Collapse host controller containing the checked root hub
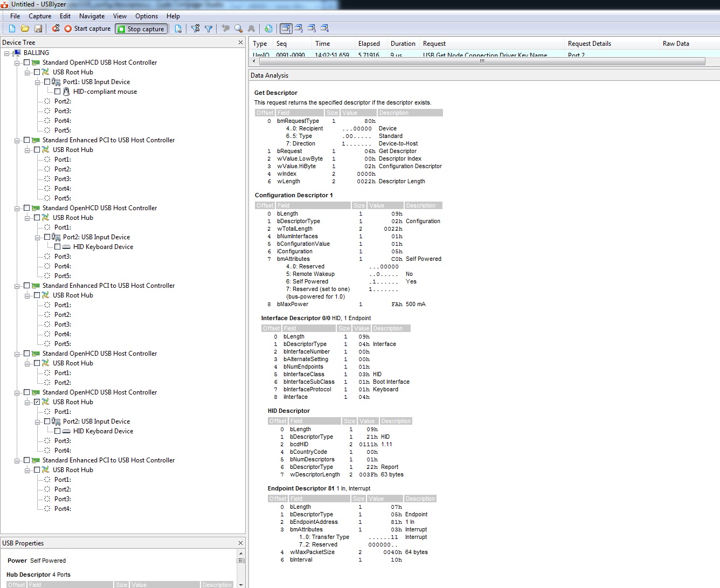The height and width of the screenshot is (588, 720). (17, 392)
